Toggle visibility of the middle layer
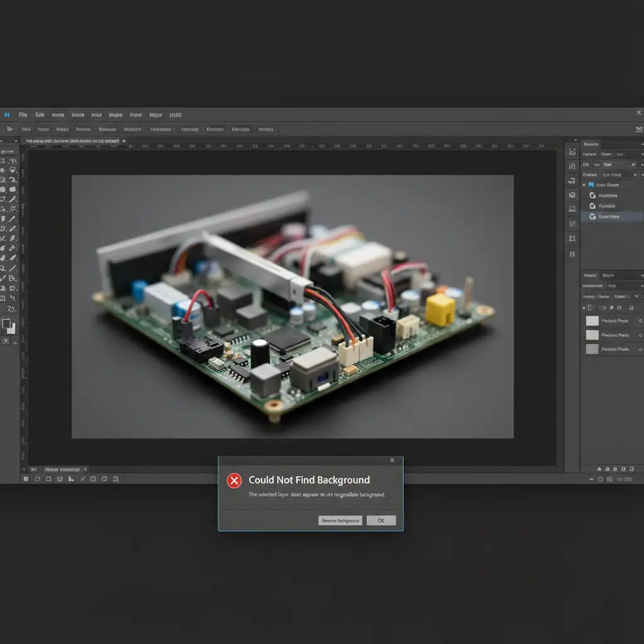Viewport: 644px width, 644px height. [640, 335]
